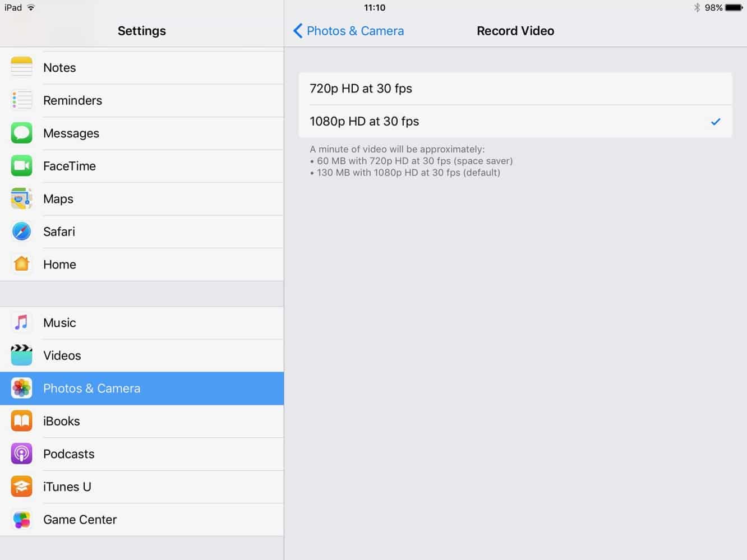This screenshot has width=747, height=560.
Task: Open Notes settings row
Action: click(x=142, y=67)
